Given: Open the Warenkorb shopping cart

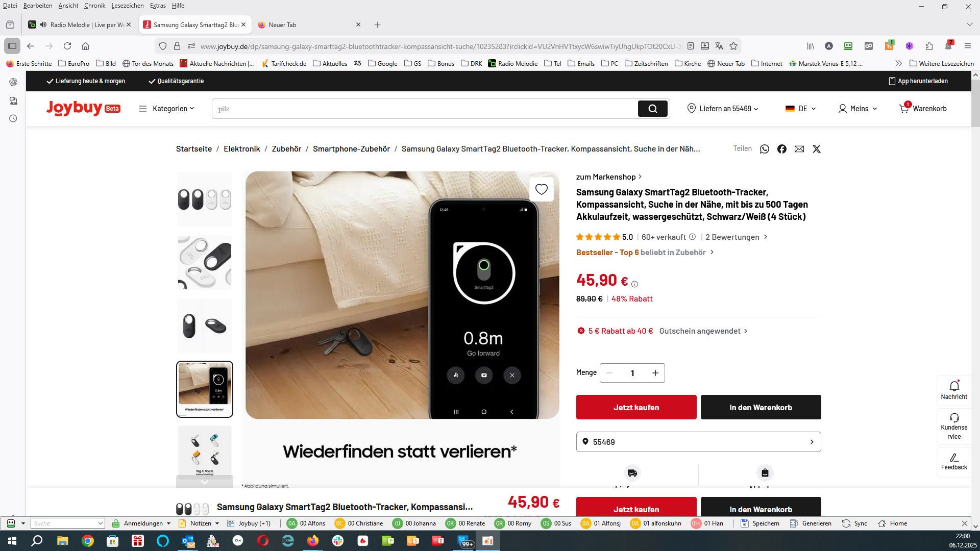Looking at the screenshot, I should 923,109.
